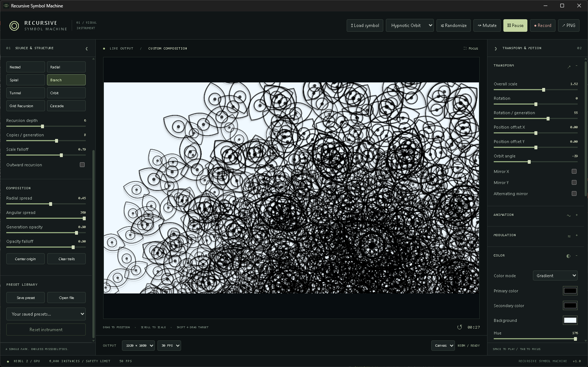
Task: Click the Mutate button
Action: pyautogui.click(x=487, y=26)
